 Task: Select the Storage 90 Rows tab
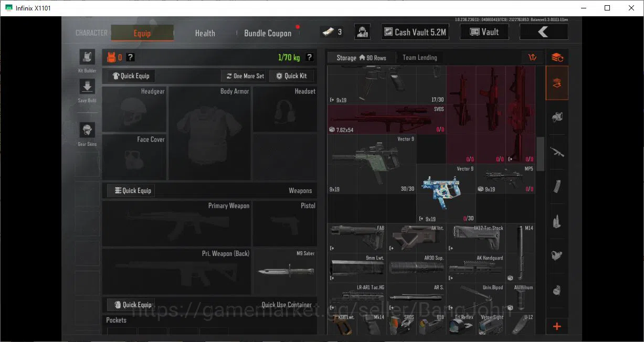[361, 58]
